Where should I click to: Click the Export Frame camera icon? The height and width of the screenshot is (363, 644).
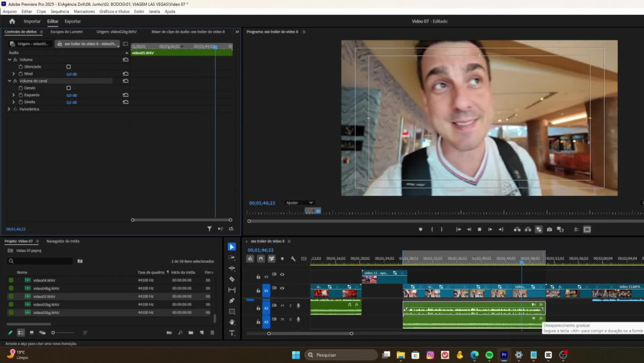549,230
